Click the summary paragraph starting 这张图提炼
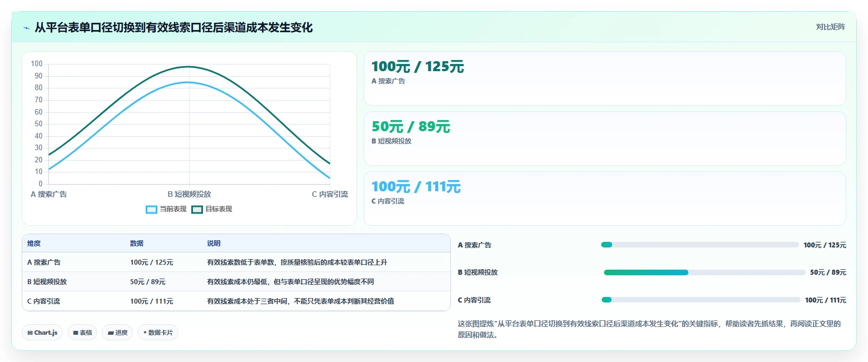The height and width of the screenshot is (362, 868). (649, 330)
